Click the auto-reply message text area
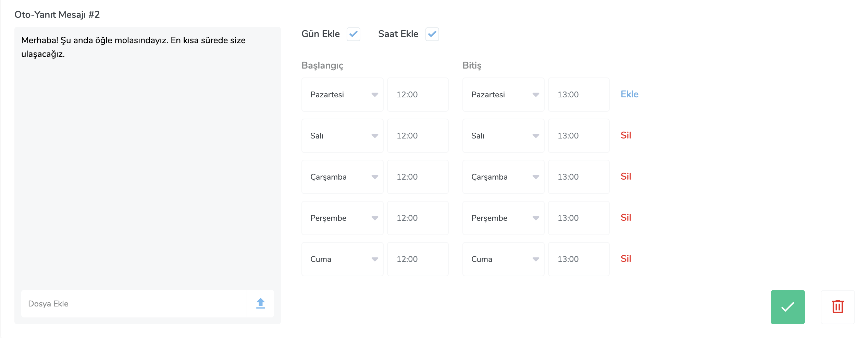This screenshot has height=338, width=868. coord(147,158)
